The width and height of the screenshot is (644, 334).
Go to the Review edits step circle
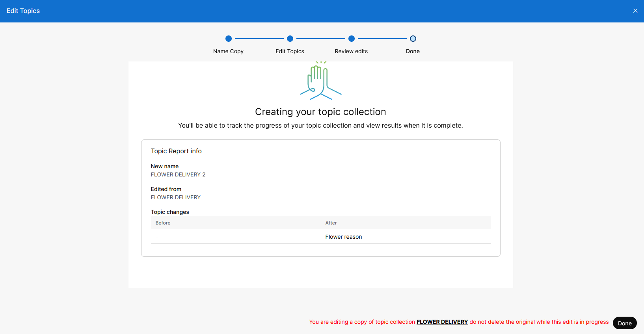click(351, 39)
